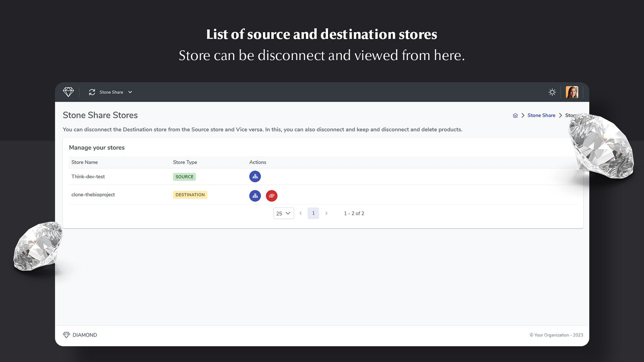Click the Stone Share link in the breadcrumb trail

point(541,115)
